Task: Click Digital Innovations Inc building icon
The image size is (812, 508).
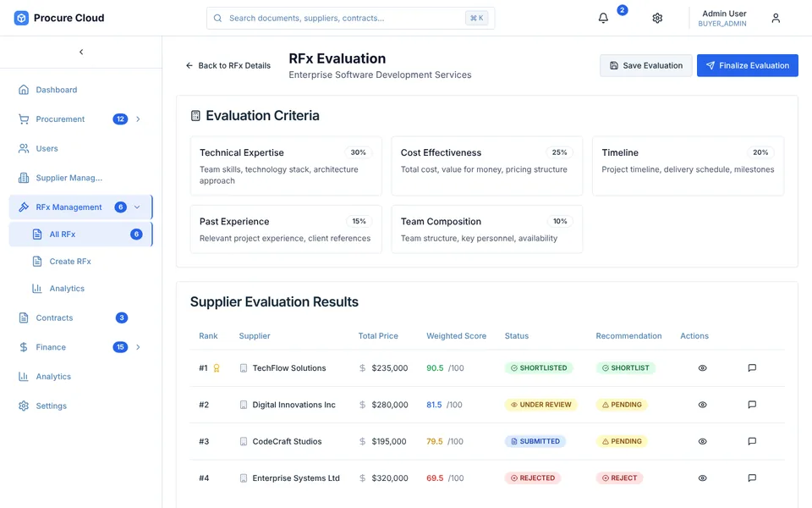Action: 244,405
